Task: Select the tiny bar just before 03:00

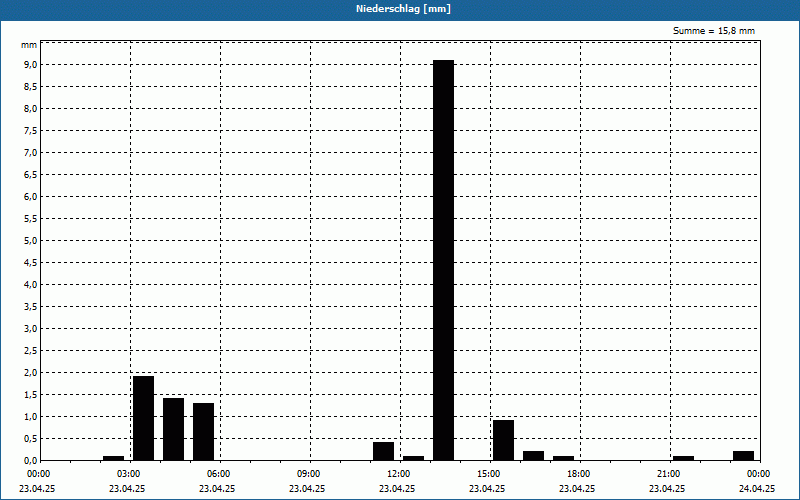Action: point(113,458)
